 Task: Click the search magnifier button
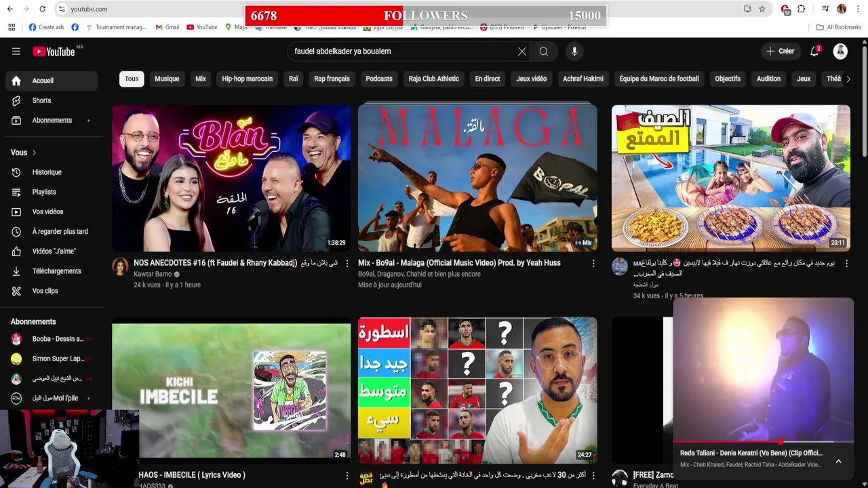click(544, 52)
